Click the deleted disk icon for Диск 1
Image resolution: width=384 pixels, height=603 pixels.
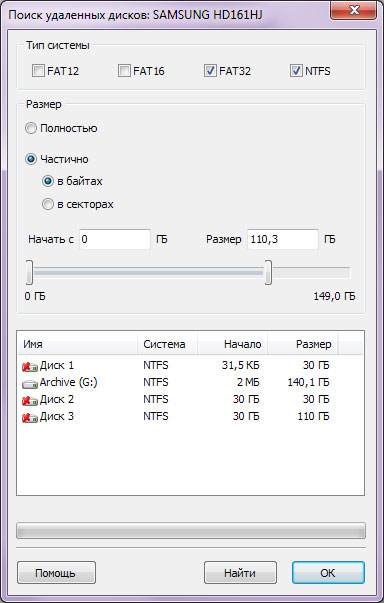point(30,366)
